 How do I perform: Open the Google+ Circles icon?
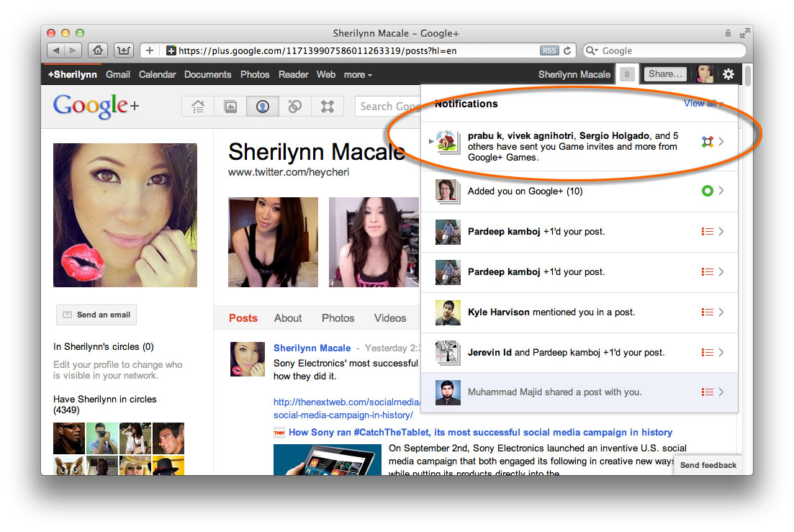click(x=294, y=107)
